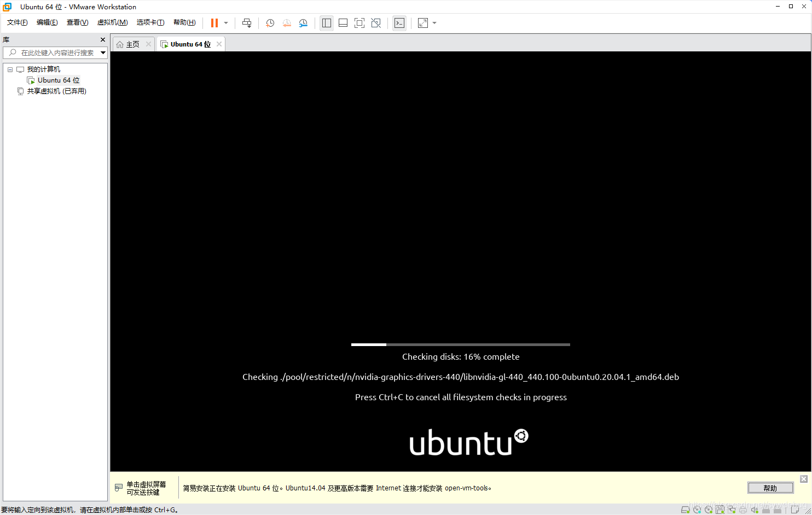Open the 选项卡 menu
This screenshot has height=515, width=812.
tap(150, 22)
